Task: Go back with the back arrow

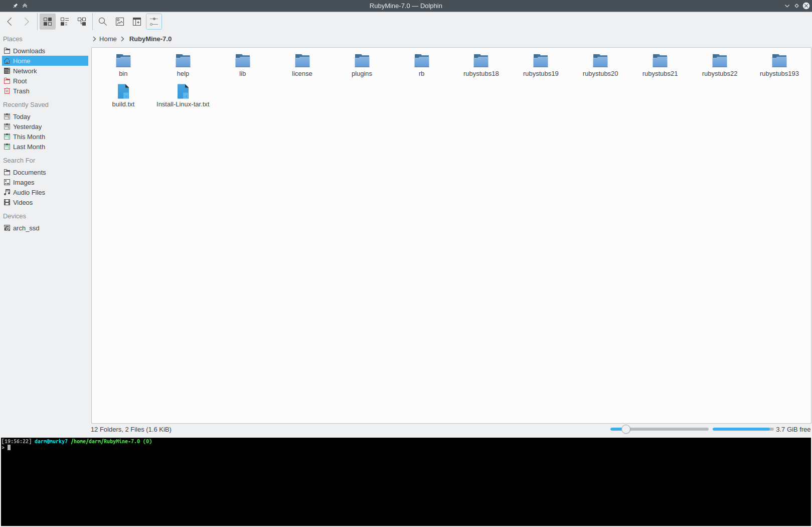Action: pyautogui.click(x=10, y=22)
